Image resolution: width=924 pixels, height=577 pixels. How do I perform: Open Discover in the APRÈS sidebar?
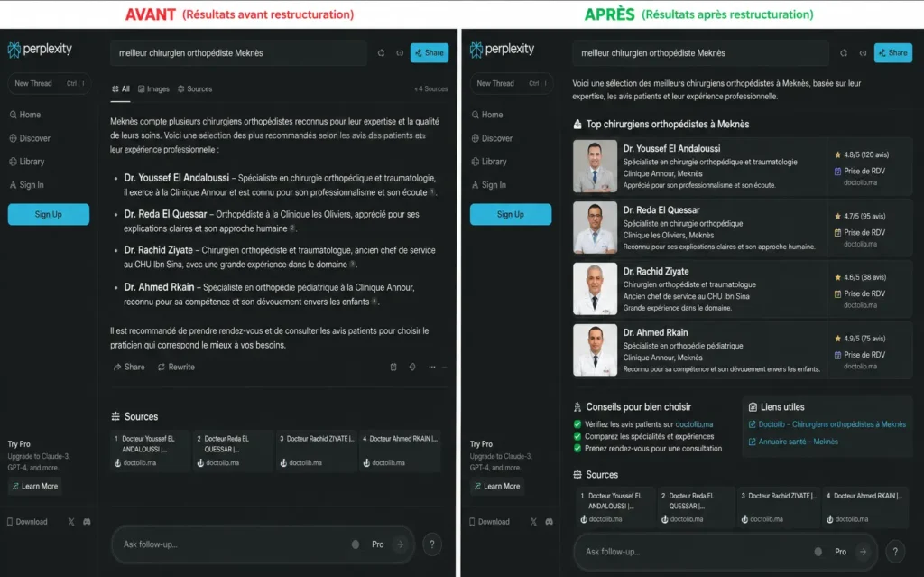[492, 138]
